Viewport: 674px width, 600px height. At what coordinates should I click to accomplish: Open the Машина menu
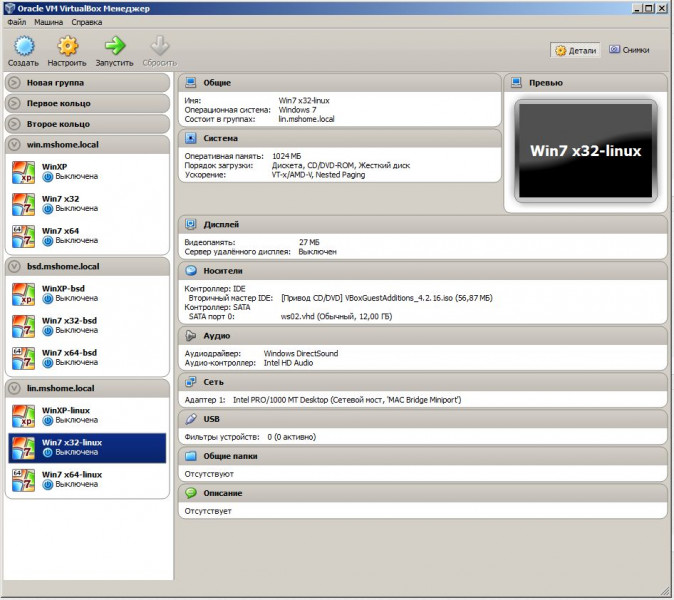tap(49, 22)
